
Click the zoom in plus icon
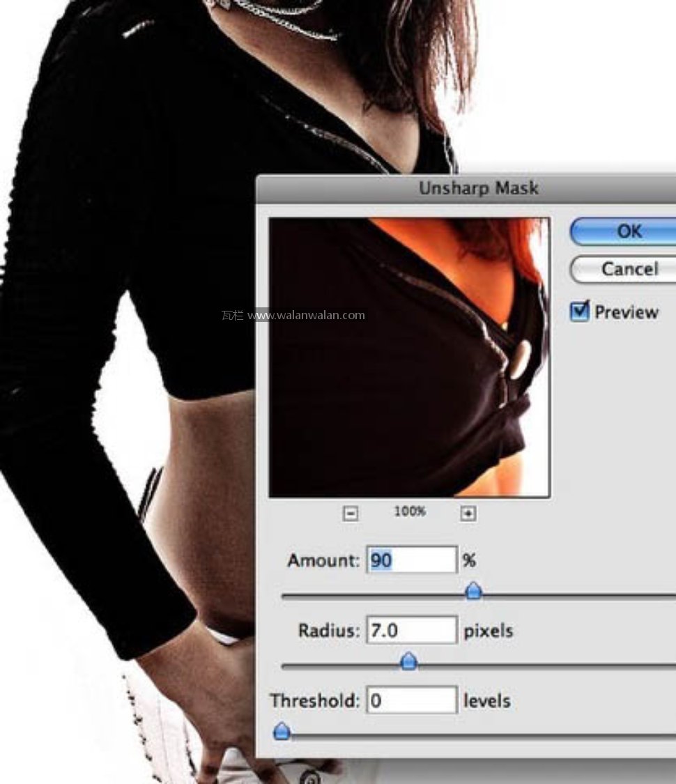tap(468, 514)
